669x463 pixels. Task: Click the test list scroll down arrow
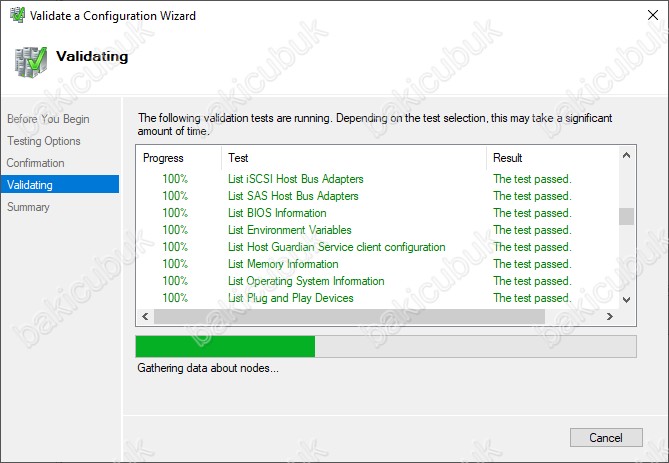626,300
